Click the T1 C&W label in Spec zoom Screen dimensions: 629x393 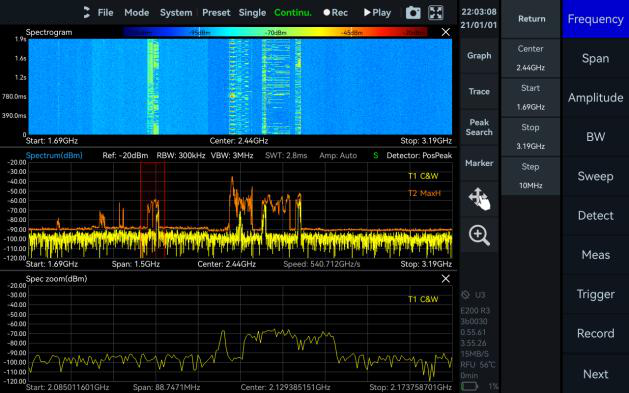click(423, 299)
